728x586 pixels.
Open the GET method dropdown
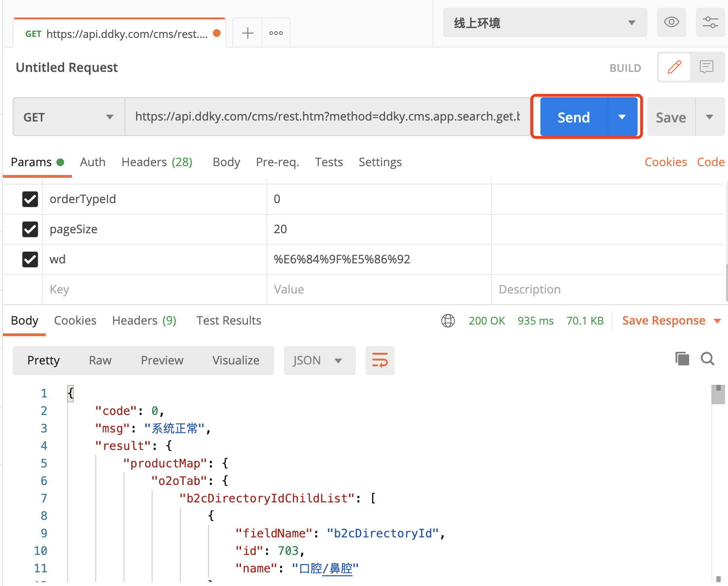(69, 117)
